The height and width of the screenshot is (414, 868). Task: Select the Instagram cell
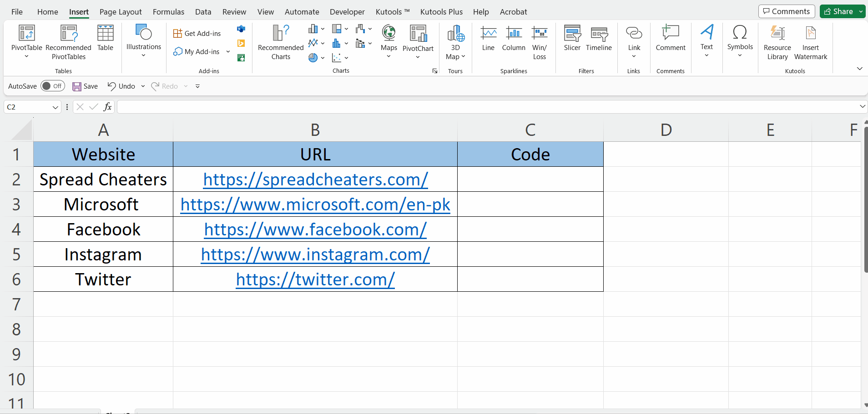pyautogui.click(x=103, y=254)
